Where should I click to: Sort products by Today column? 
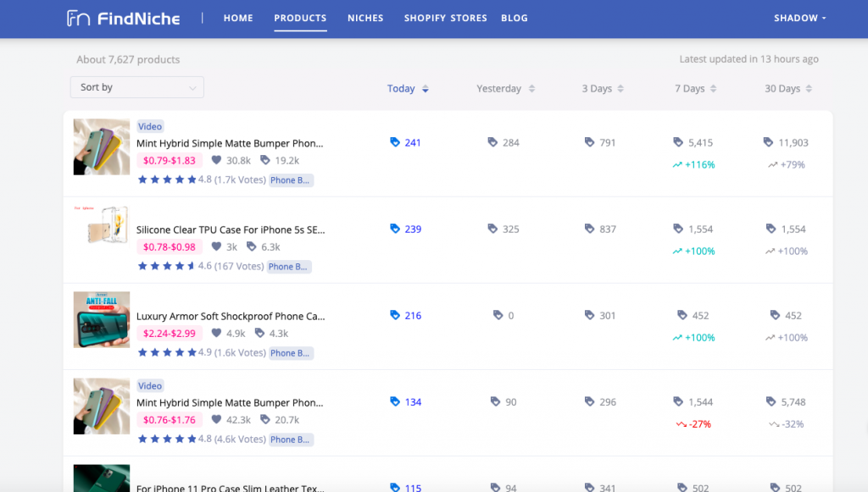click(x=408, y=88)
